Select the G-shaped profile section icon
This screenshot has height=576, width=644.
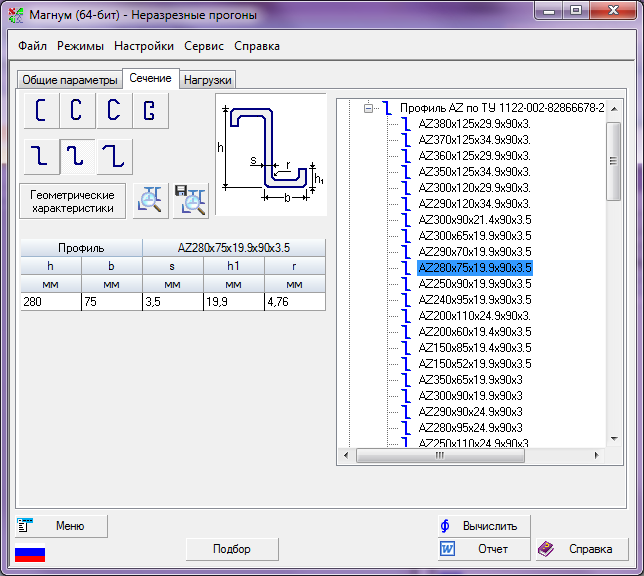click(149, 111)
